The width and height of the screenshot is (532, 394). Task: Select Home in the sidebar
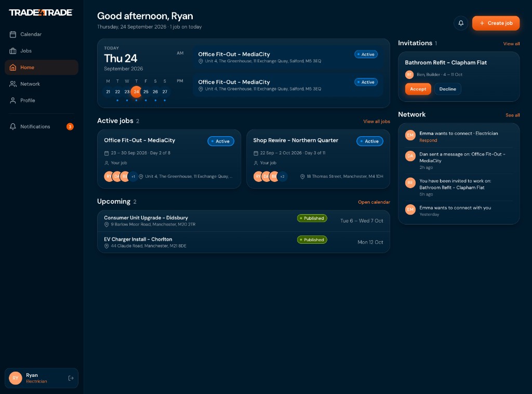click(42, 68)
